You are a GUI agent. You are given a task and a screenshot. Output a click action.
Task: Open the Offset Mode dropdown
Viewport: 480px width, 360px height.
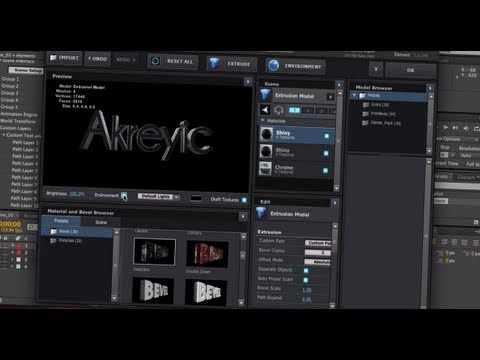(x=317, y=262)
